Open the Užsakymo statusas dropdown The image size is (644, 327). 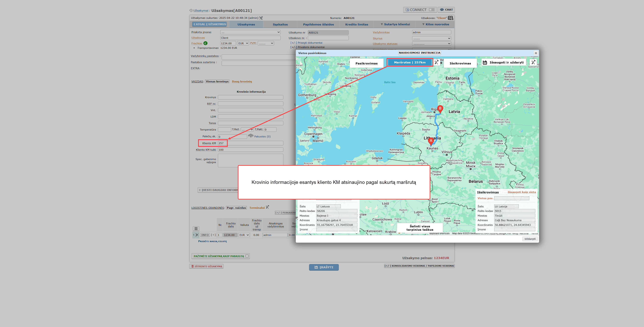[432, 44]
